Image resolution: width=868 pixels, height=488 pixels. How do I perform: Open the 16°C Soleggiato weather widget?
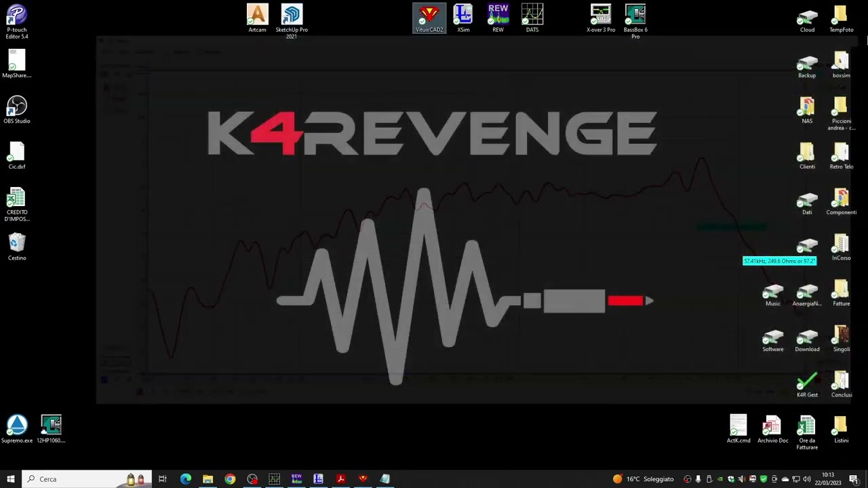tap(643, 479)
